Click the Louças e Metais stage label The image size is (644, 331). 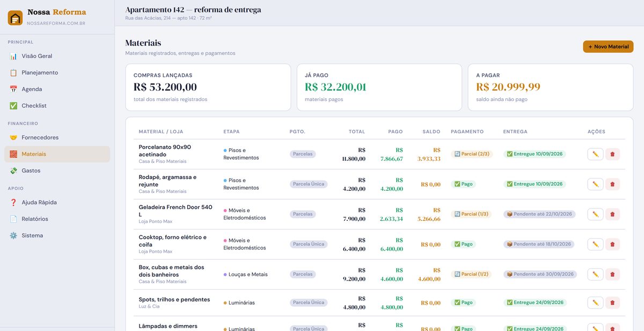248,275
